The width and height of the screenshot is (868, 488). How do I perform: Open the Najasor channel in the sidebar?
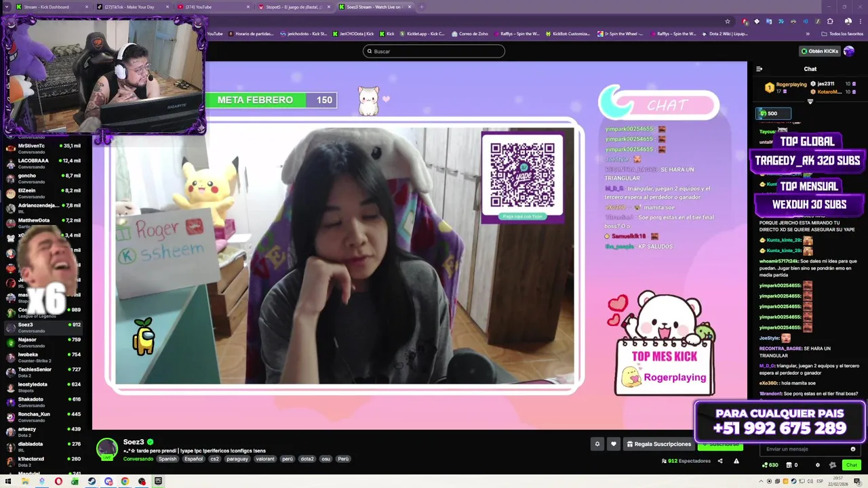(45, 342)
